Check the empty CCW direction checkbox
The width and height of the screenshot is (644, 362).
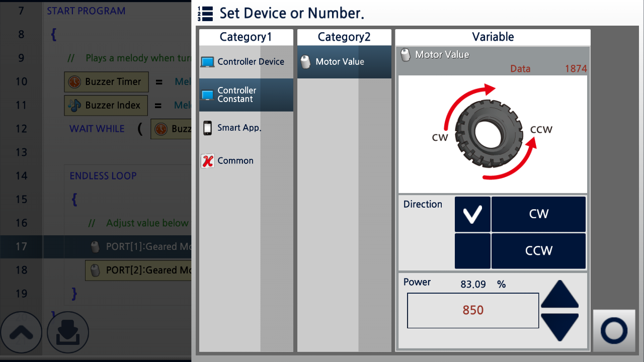click(x=472, y=251)
